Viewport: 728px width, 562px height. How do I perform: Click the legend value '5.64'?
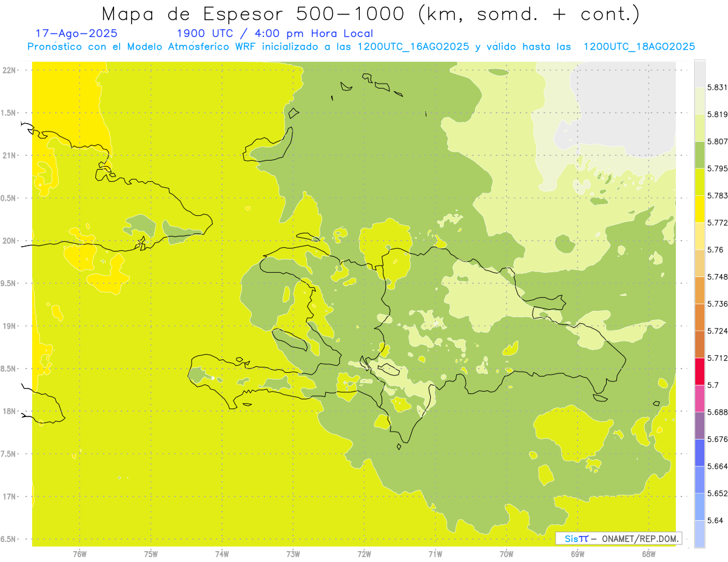pyautogui.click(x=715, y=520)
